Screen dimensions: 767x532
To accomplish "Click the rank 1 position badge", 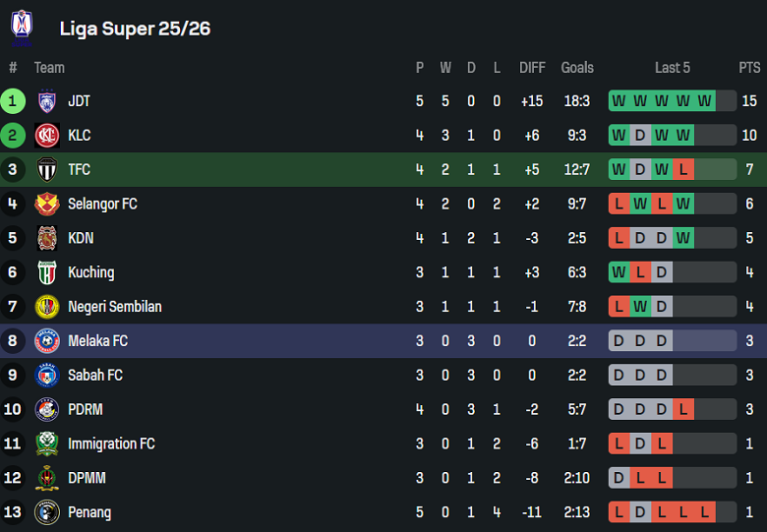I will coord(13,101).
